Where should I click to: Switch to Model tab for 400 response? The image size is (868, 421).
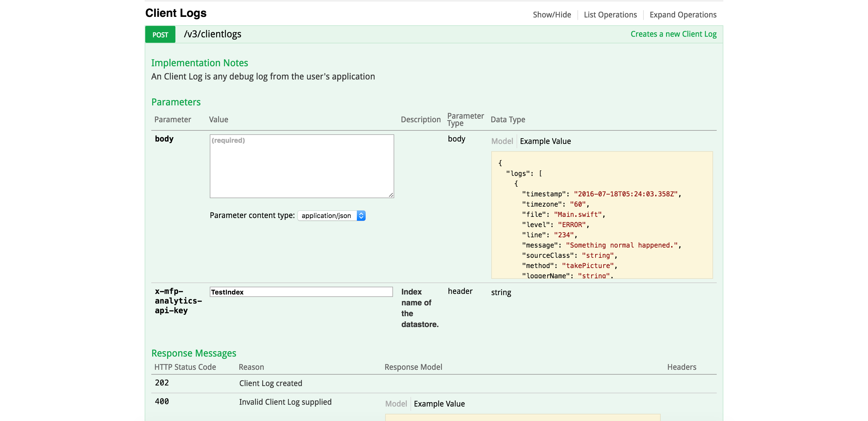point(396,404)
